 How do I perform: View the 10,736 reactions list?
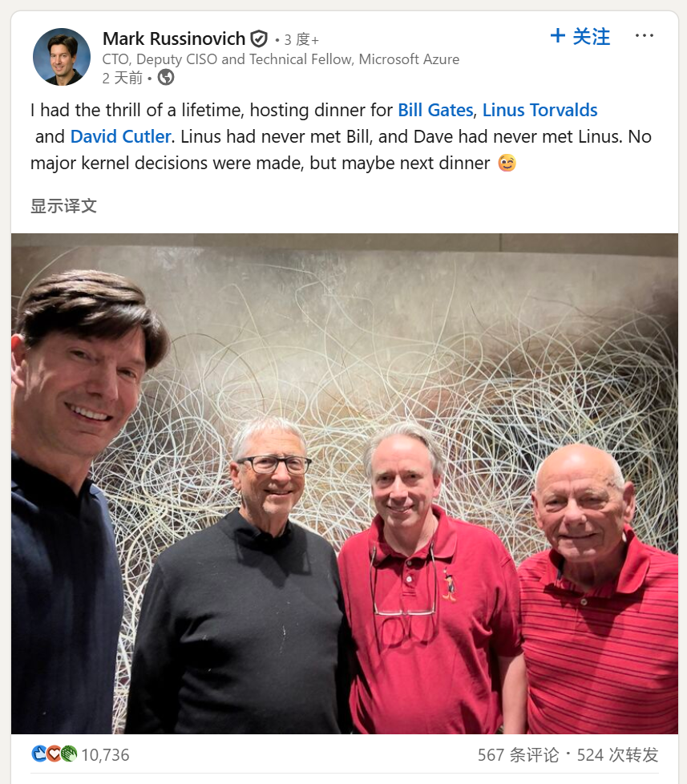pyautogui.click(x=105, y=754)
